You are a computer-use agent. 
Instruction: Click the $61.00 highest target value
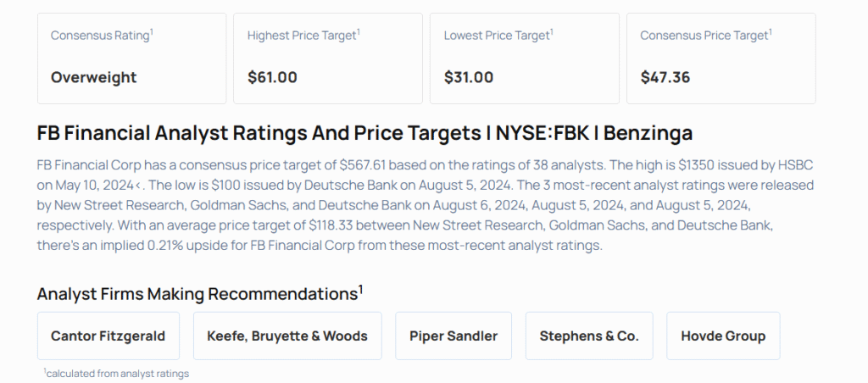(272, 77)
